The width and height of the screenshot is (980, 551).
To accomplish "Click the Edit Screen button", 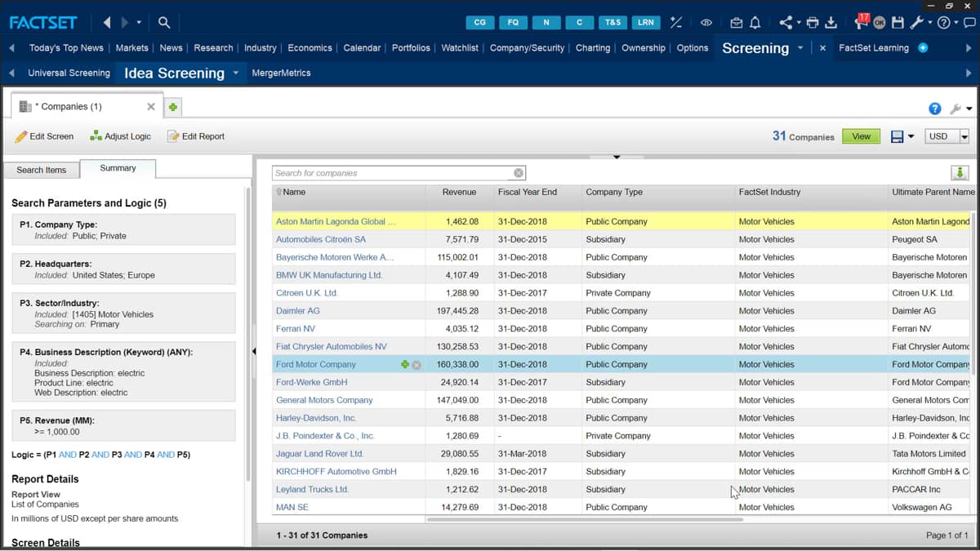I will (x=45, y=136).
